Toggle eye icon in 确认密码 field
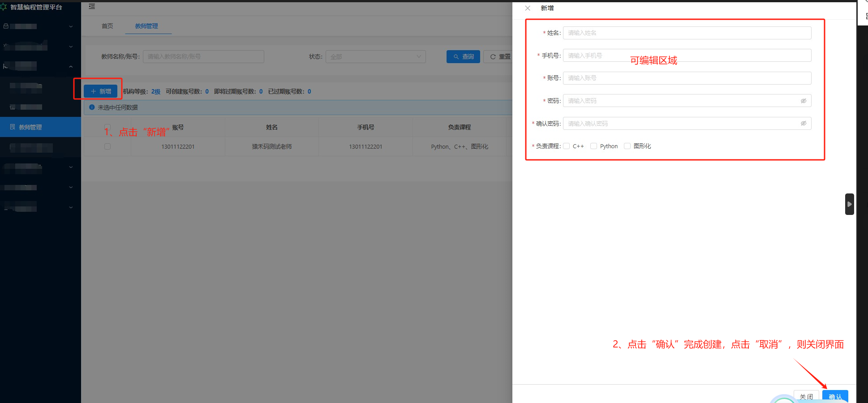The height and width of the screenshot is (403, 868). pyautogui.click(x=804, y=124)
